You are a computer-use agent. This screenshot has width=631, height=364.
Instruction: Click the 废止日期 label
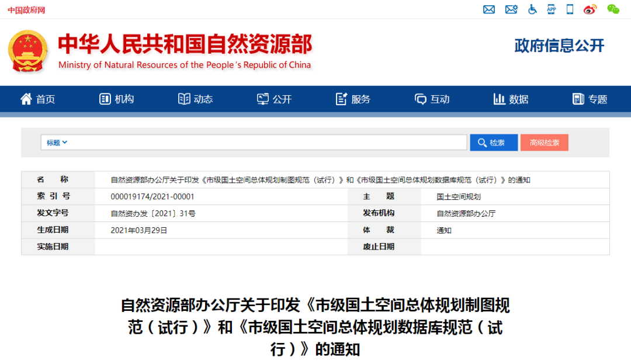379,247
